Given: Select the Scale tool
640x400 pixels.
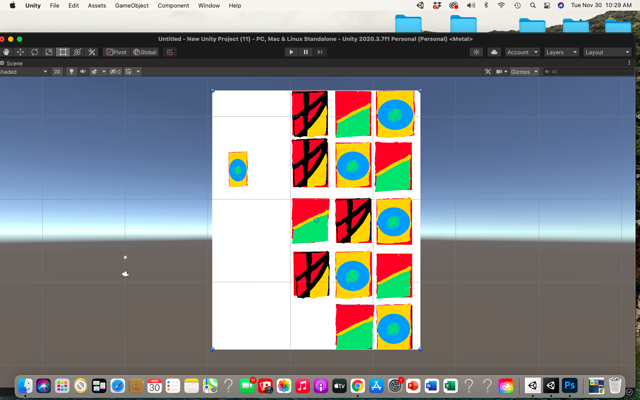Looking at the screenshot, I should (48, 52).
